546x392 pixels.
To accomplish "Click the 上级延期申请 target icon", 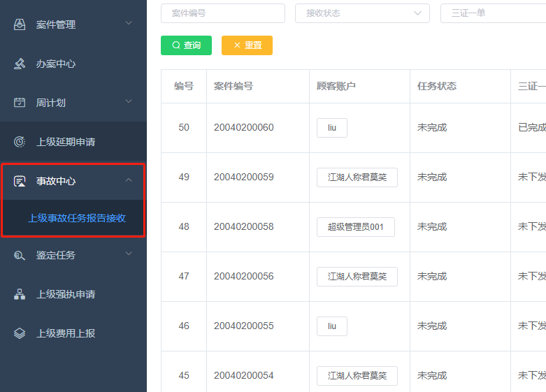I will (20, 142).
